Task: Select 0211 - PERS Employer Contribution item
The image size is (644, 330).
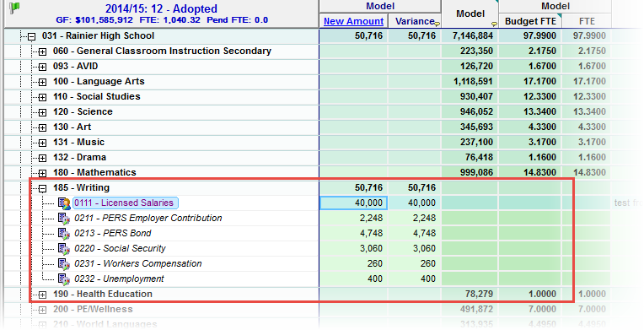Action: (x=148, y=218)
